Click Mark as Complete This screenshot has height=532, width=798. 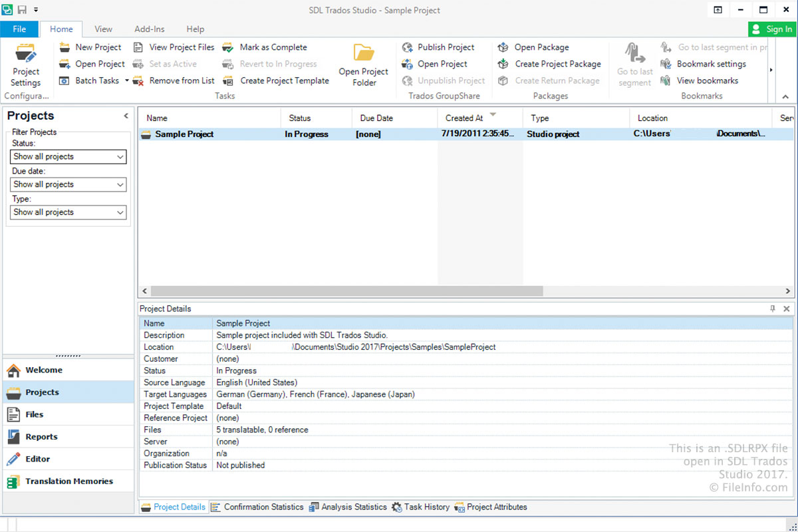point(265,47)
